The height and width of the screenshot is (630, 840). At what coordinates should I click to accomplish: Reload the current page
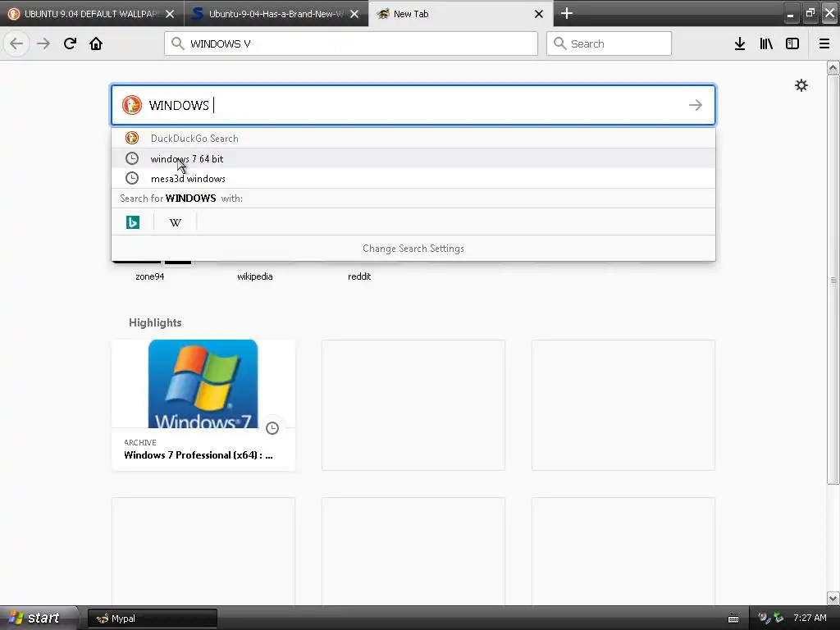point(70,43)
